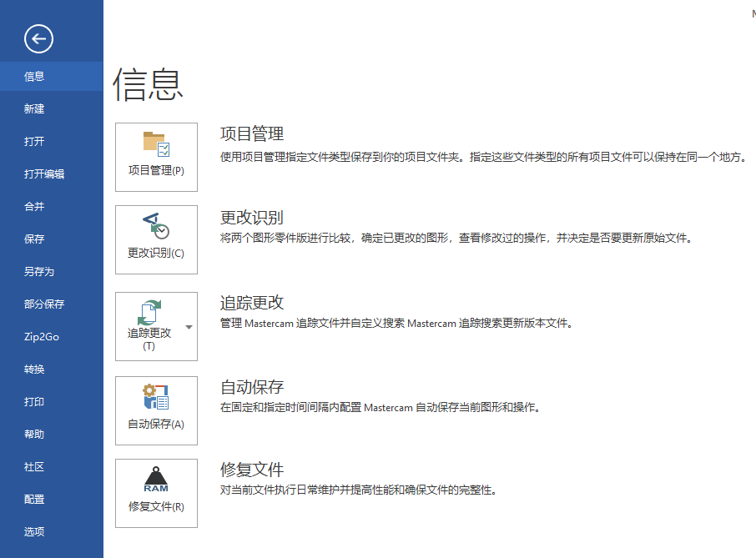756x558 pixels.
Task: Click the back arrow at top left
Action: click(x=39, y=38)
